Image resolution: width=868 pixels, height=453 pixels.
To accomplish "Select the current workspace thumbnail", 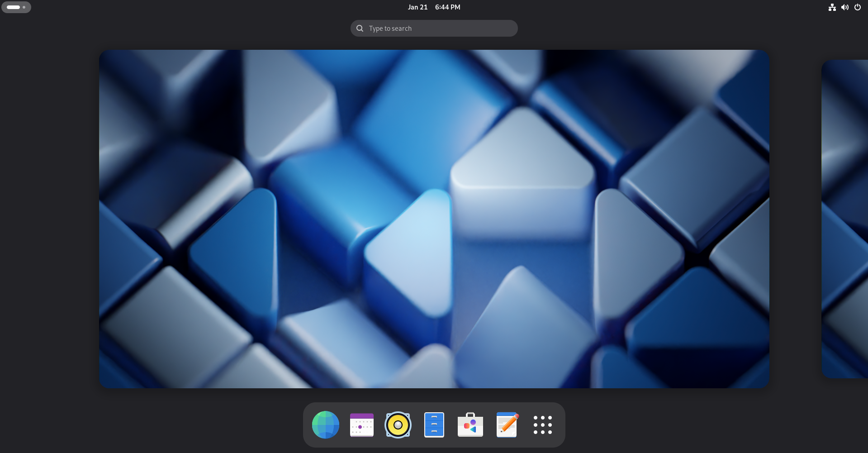I will pos(434,219).
